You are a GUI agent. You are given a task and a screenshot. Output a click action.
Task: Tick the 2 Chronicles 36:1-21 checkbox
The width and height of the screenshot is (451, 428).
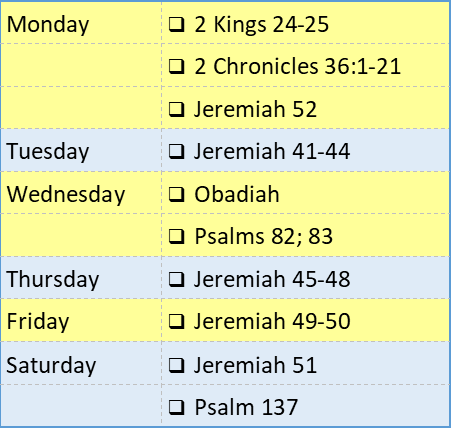click(x=176, y=66)
